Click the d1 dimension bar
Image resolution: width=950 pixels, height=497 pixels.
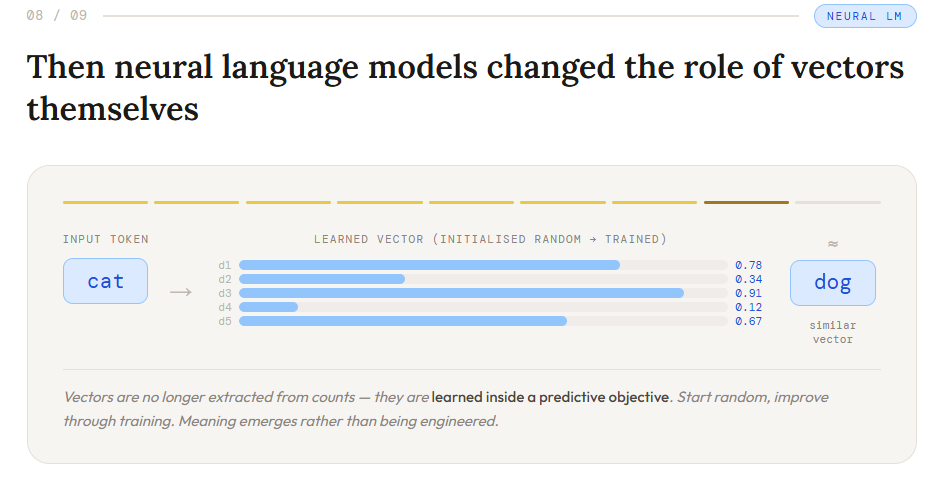coord(483,265)
